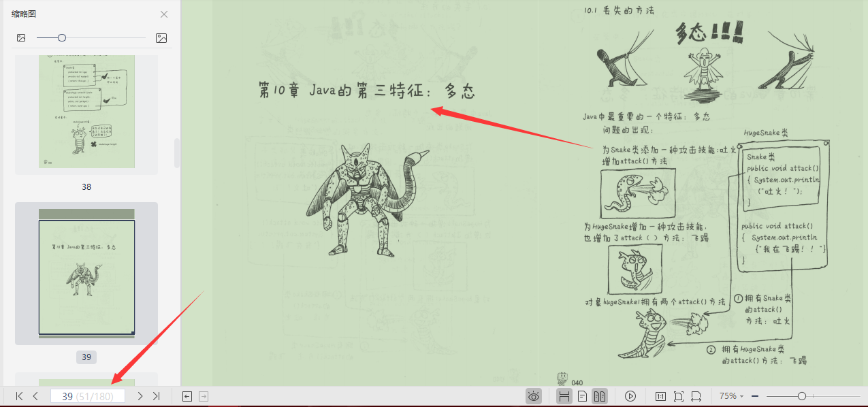Set zoom to actual size 1:1

pyautogui.click(x=660, y=396)
